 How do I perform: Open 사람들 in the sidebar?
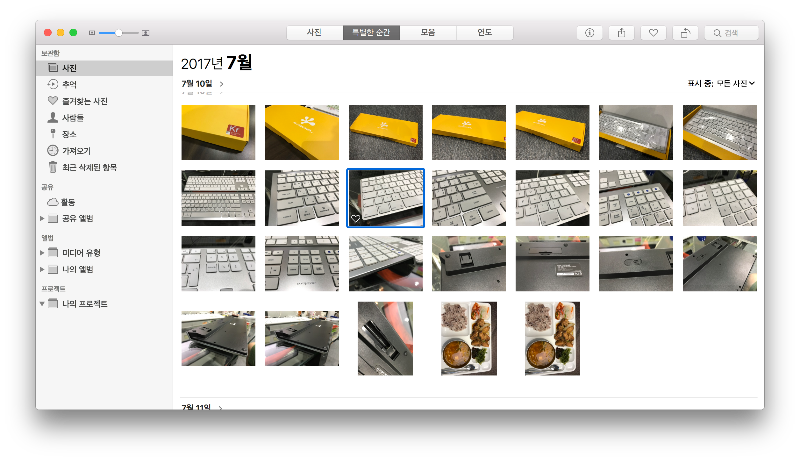(105, 118)
